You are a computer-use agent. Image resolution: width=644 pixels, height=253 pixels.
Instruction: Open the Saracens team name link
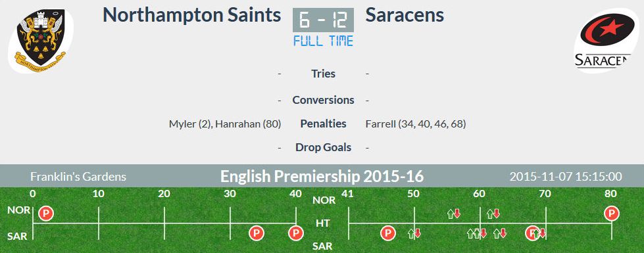[x=405, y=14]
